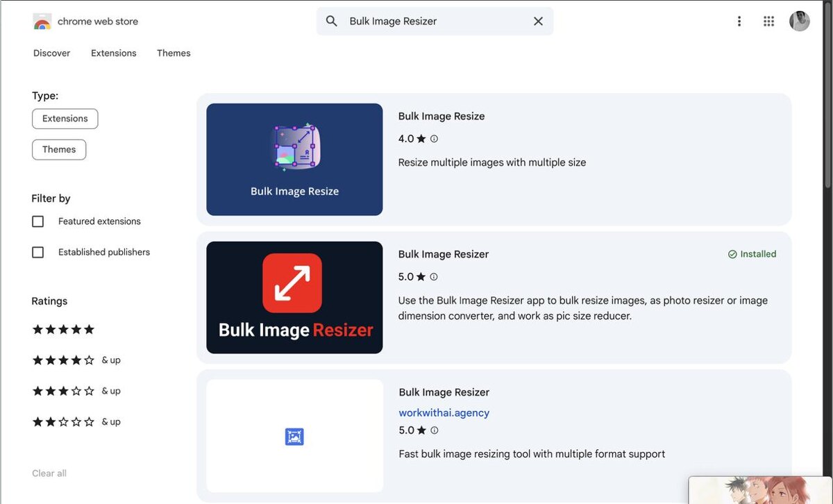The height and width of the screenshot is (504, 833).
Task: Select the 3 stars & up filter
Action: tap(76, 391)
